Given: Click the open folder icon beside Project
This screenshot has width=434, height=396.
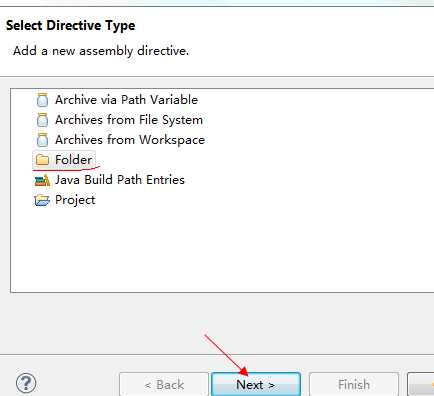Looking at the screenshot, I should (42, 200).
